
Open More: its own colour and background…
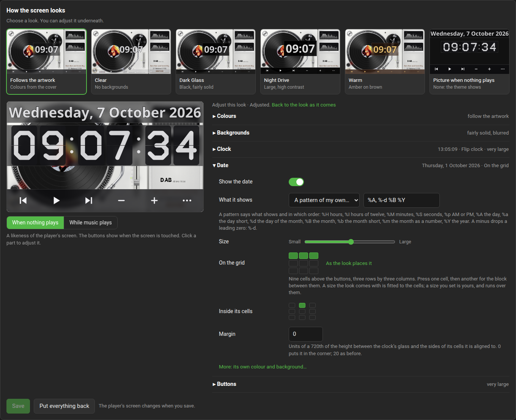(263, 367)
